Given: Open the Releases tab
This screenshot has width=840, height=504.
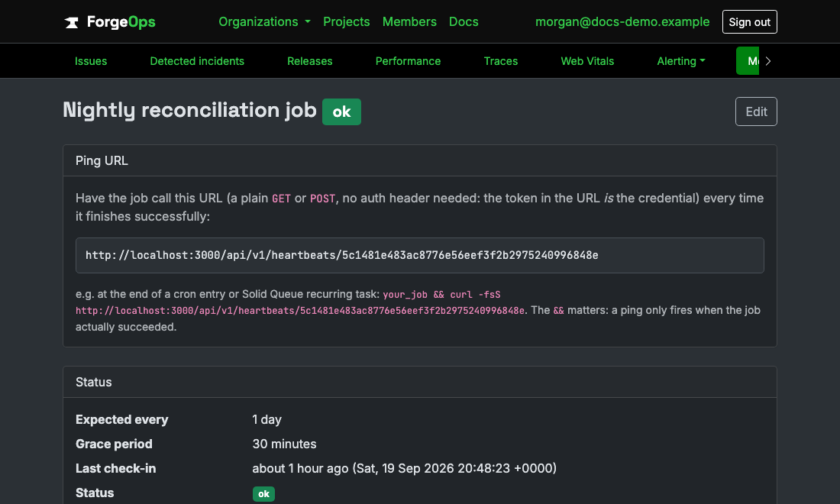Looking at the screenshot, I should (309, 61).
